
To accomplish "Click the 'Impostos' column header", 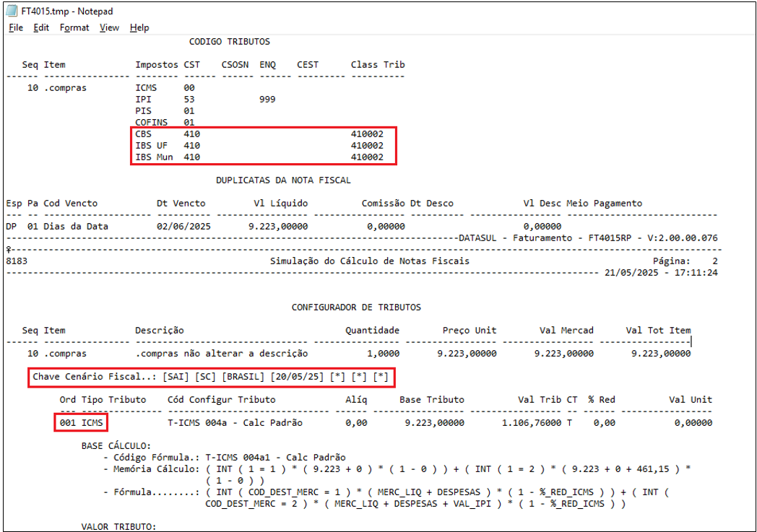I will click(157, 65).
